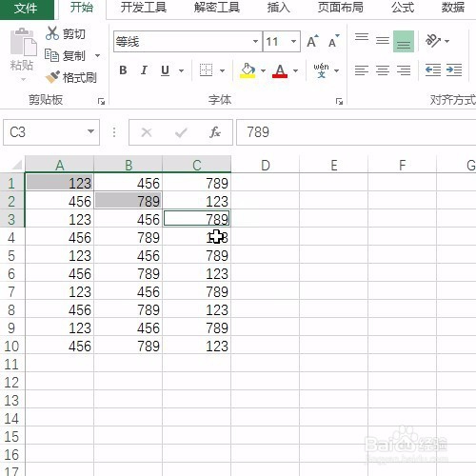Select cell C10 containing 123
The width and height of the screenshot is (476, 476).
coord(197,346)
